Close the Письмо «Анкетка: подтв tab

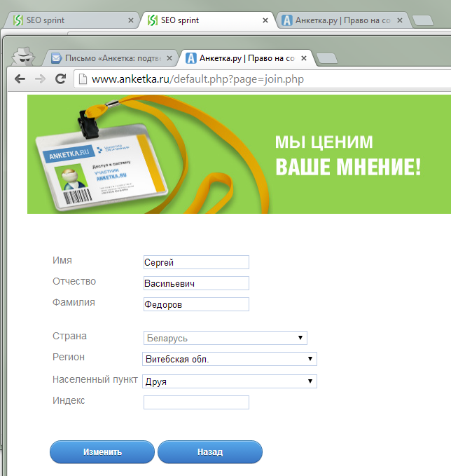(x=169, y=58)
